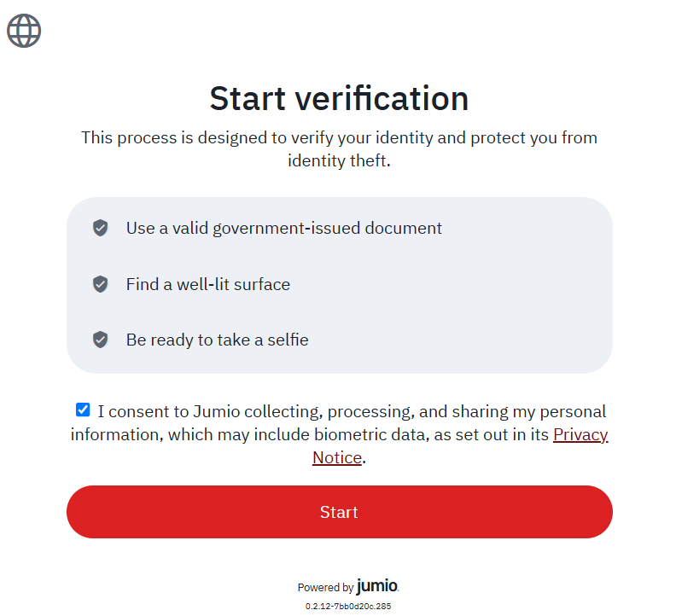676x616 pixels.
Task: Click the "Start verification" heading
Action: tap(339, 98)
